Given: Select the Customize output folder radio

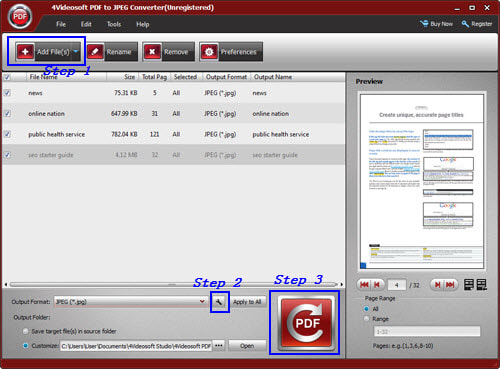Looking at the screenshot, I should pyautogui.click(x=26, y=346).
